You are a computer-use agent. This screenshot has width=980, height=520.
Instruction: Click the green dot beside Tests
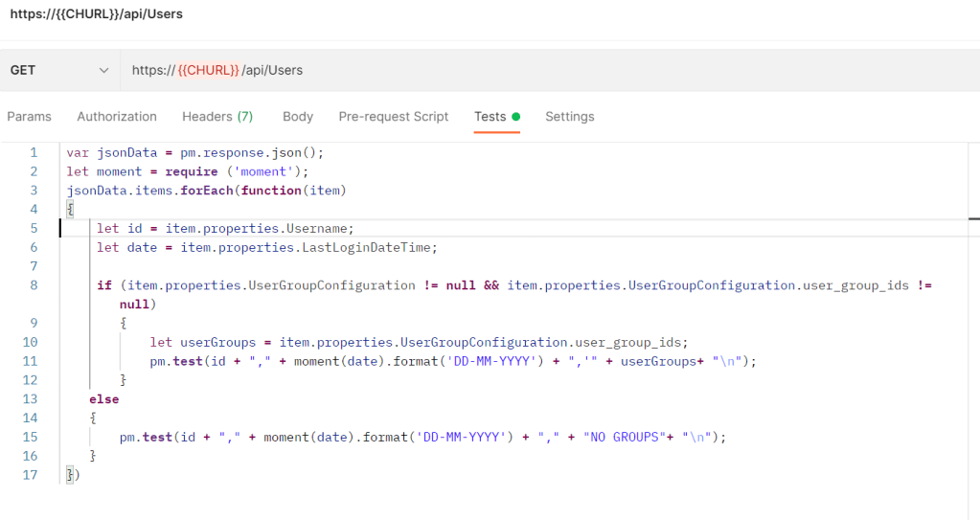[516, 117]
